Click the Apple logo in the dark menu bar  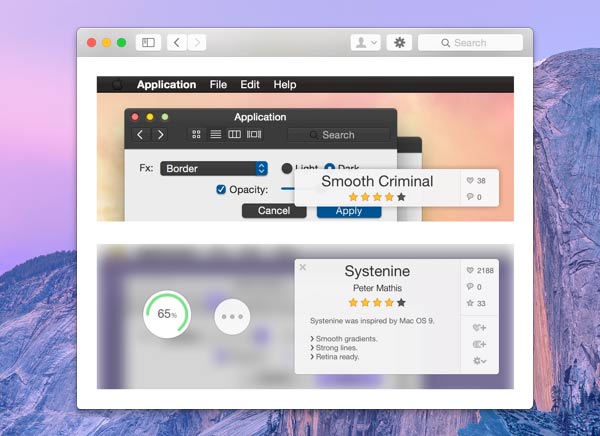pyautogui.click(x=118, y=84)
